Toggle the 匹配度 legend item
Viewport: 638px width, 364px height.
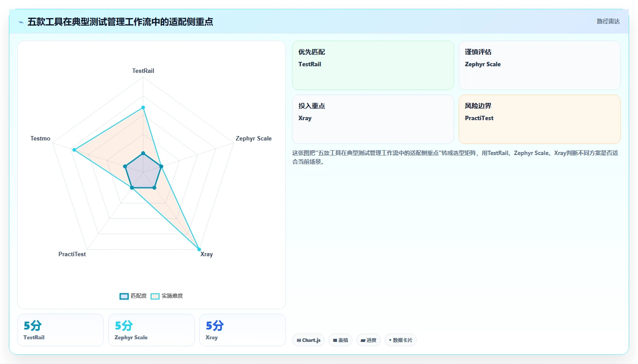[133, 296]
